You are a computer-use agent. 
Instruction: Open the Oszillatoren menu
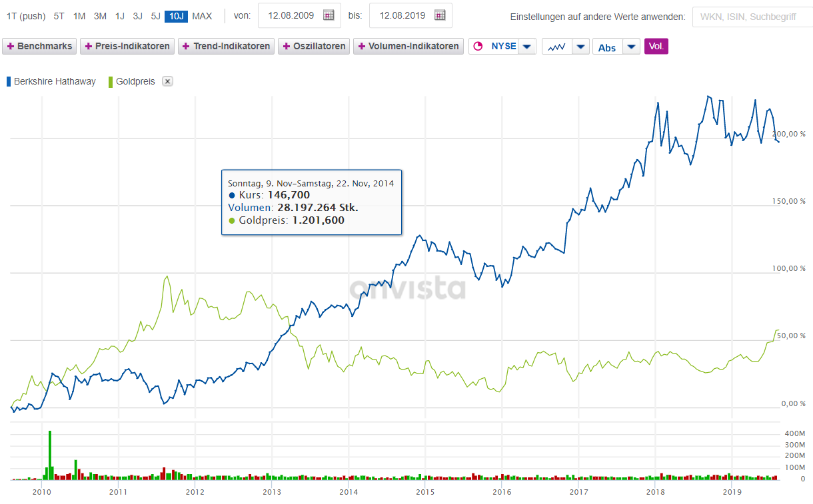pos(314,47)
